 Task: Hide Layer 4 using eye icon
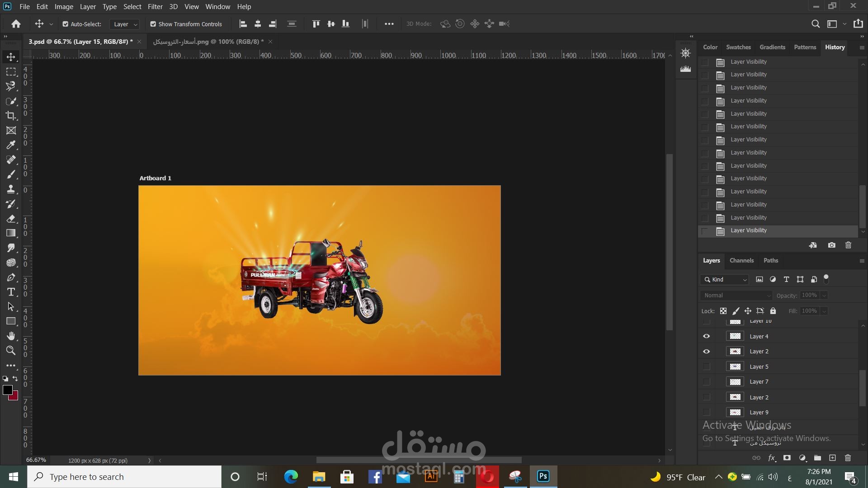click(x=706, y=336)
